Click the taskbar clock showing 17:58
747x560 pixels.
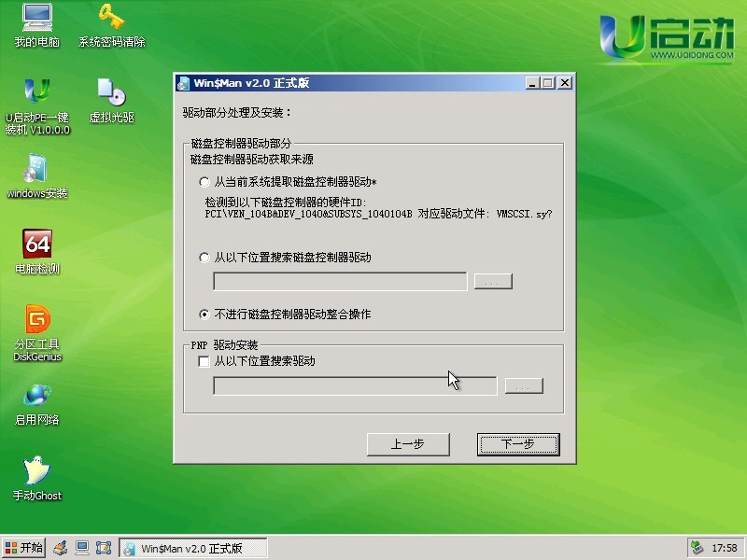point(725,548)
